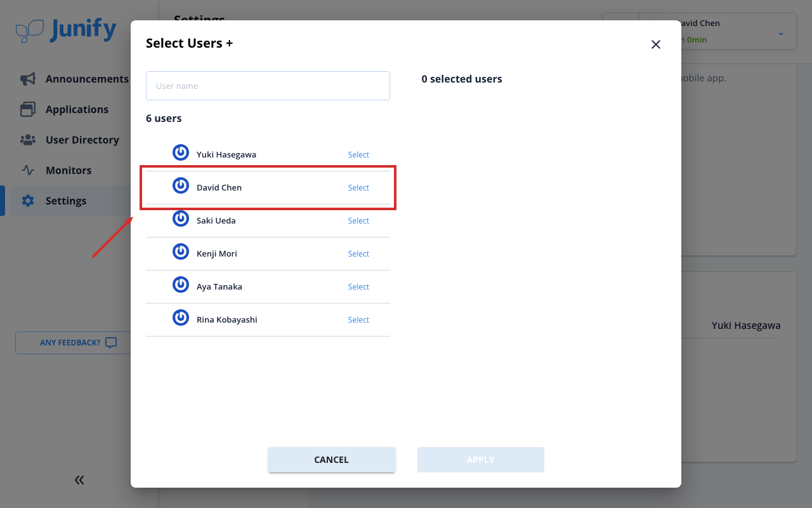Image resolution: width=812 pixels, height=508 pixels.
Task: Click Rina Kobayashi's power avatar icon
Action: point(181,317)
